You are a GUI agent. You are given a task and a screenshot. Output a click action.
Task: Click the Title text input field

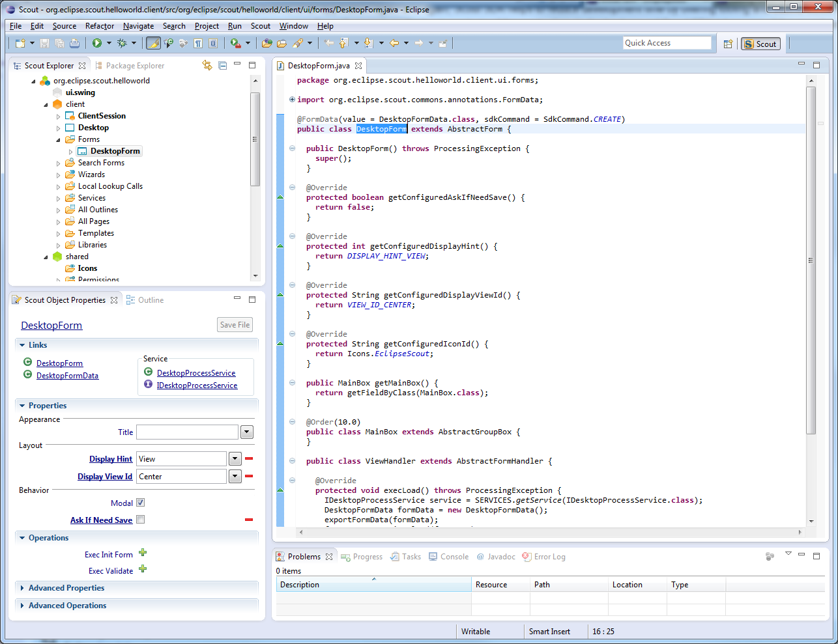(x=187, y=432)
